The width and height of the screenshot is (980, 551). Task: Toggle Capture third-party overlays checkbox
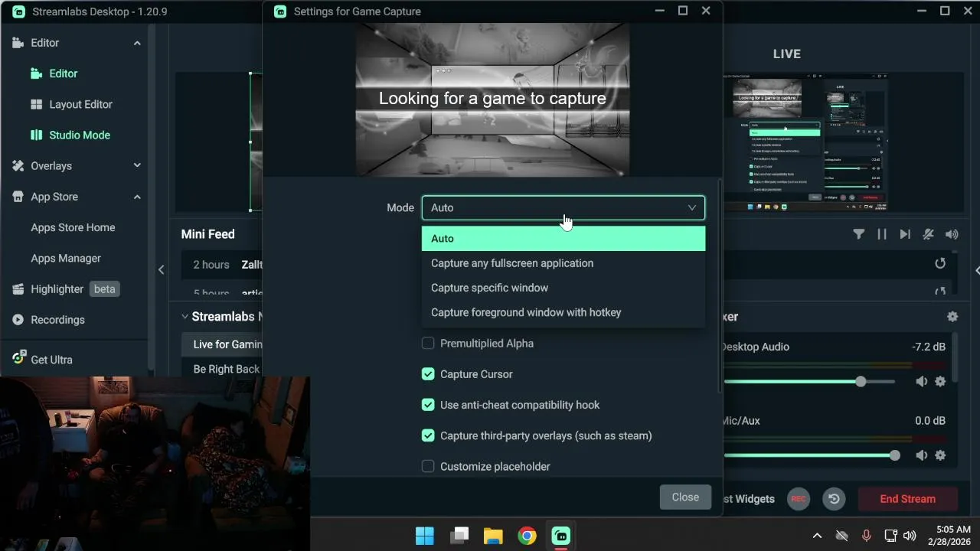[428, 435]
